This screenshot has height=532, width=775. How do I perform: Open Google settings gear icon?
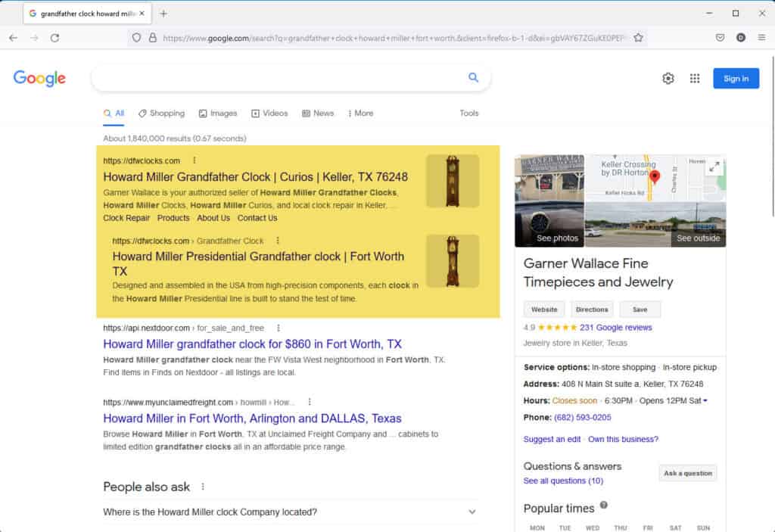(x=668, y=78)
